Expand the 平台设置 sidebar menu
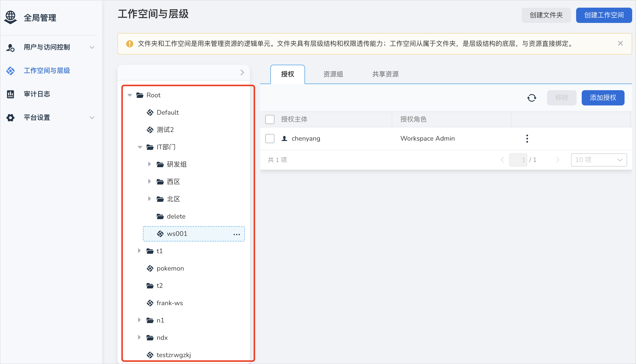The width and height of the screenshot is (636, 364). (x=92, y=118)
